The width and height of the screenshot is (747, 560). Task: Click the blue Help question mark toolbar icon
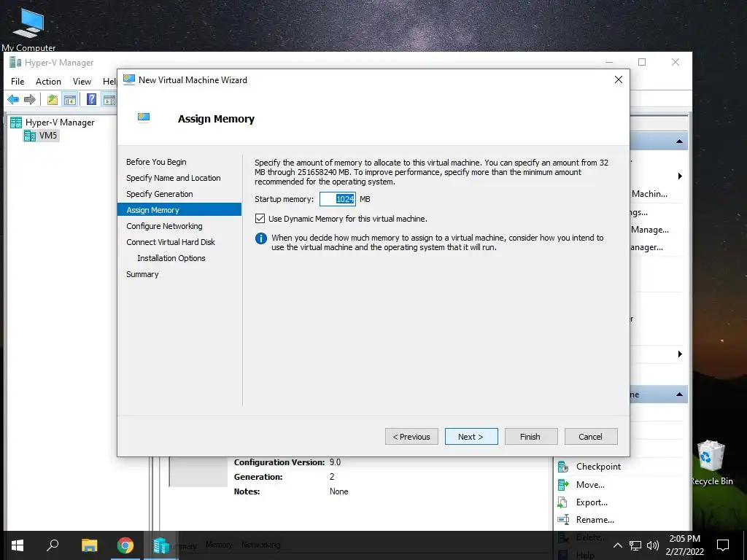91,99
